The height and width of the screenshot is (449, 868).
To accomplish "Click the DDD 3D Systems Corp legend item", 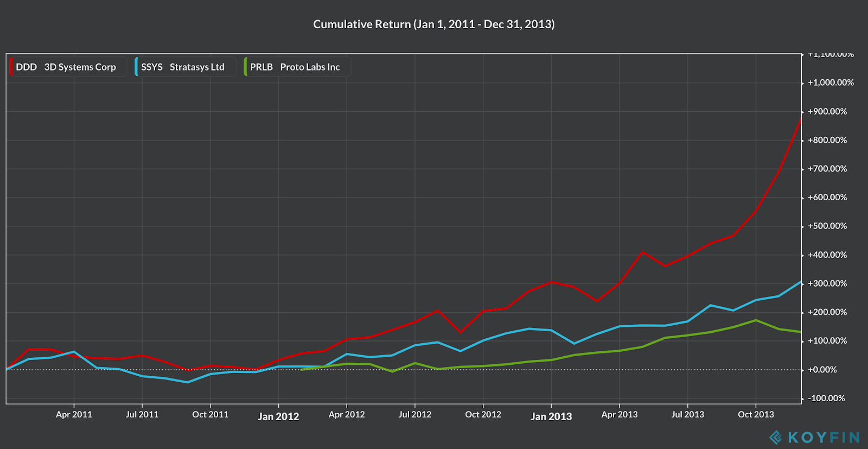I will pyautogui.click(x=68, y=67).
